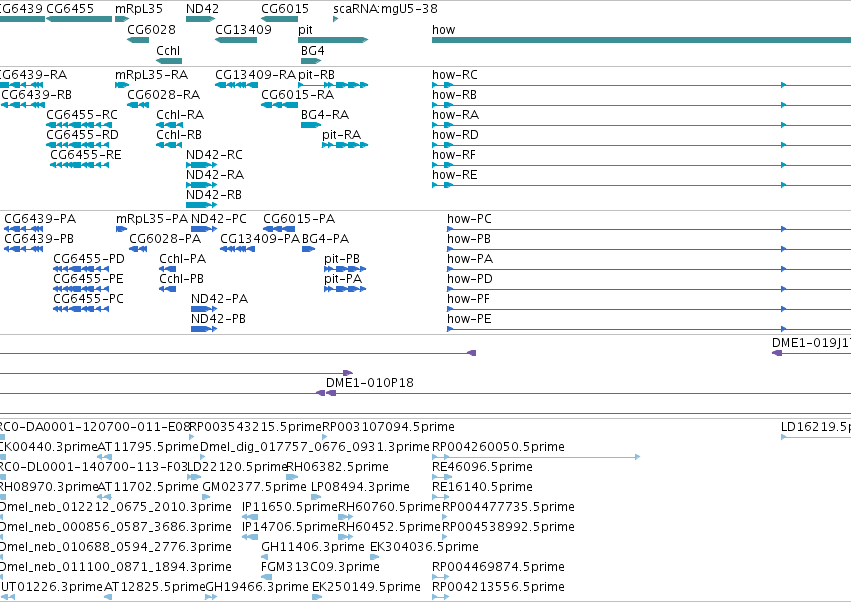Select protein ND42-PB
Image resolution: width=851 pixels, height=602 pixels.
point(218,319)
